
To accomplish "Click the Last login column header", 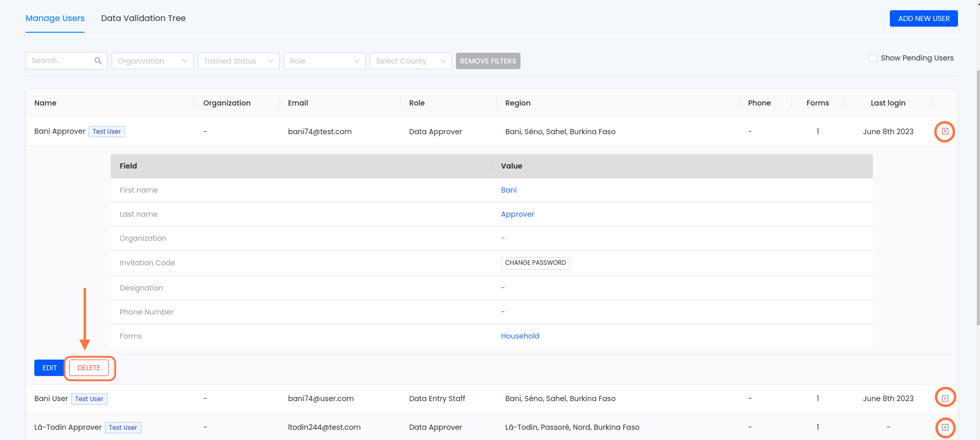I will point(888,103).
